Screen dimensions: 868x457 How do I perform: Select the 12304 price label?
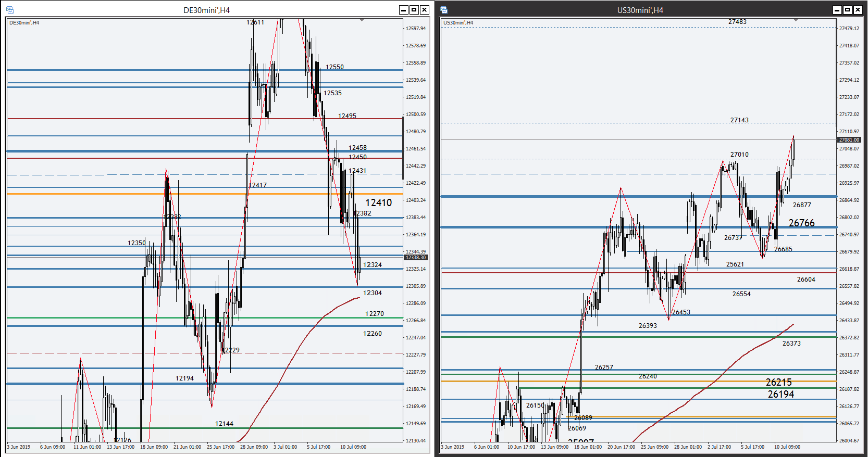point(373,293)
